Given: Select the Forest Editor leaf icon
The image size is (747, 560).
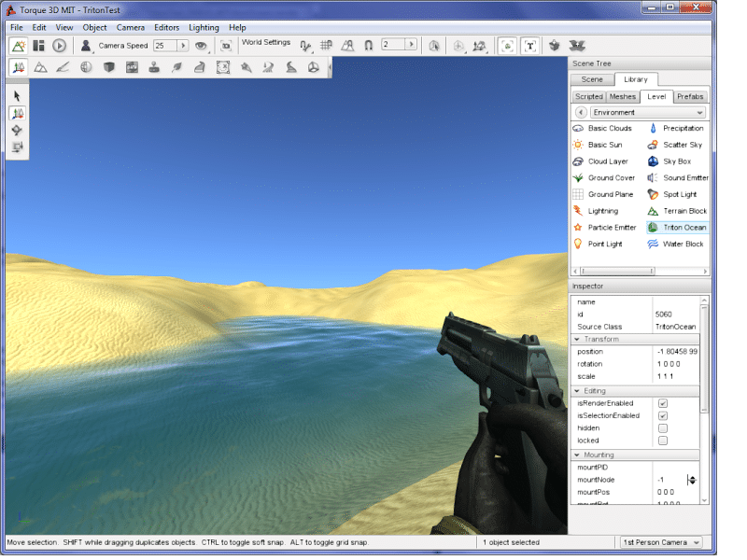Looking at the screenshot, I should 176,67.
